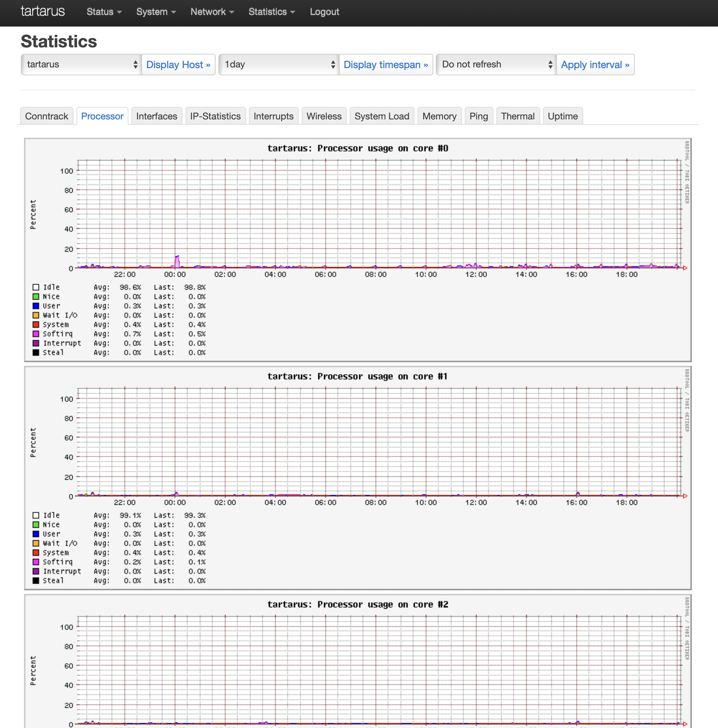Screen dimensions: 718x728
Task: Click the 00:00 time label on core #0 graph
Action: [x=175, y=274]
